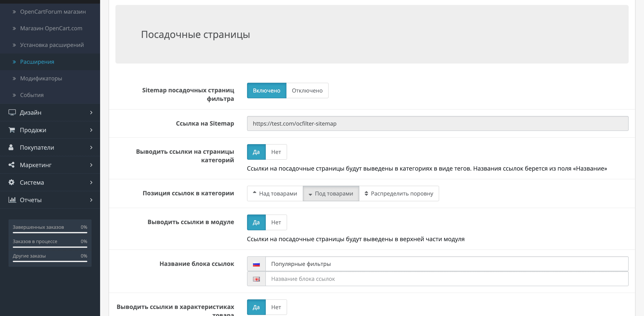644x316 pixels.
Task: Open Расширения menu item
Action: (x=50, y=62)
